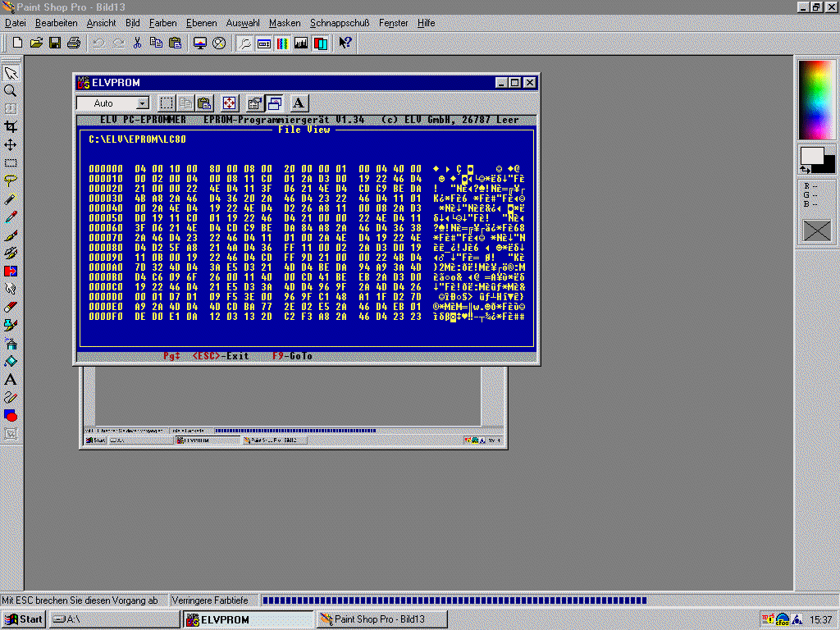The image size is (840, 630).
Task: Cut selection with the scissors icon
Action: click(x=137, y=43)
